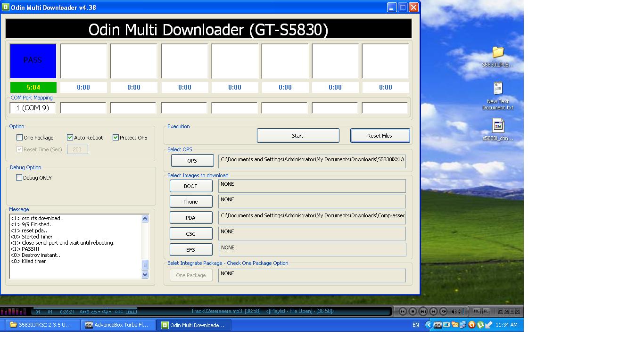
Task: Click the BOOT image select button
Action: tap(191, 186)
